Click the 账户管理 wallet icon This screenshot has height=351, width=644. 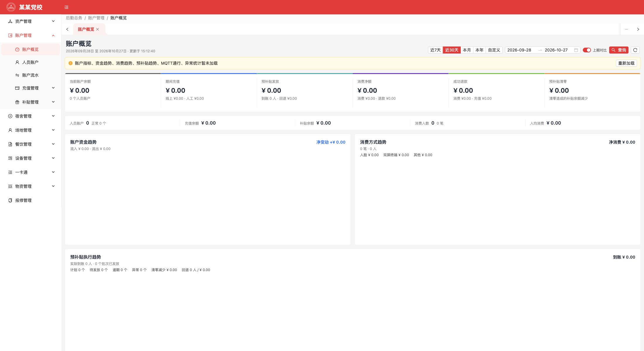click(x=10, y=35)
